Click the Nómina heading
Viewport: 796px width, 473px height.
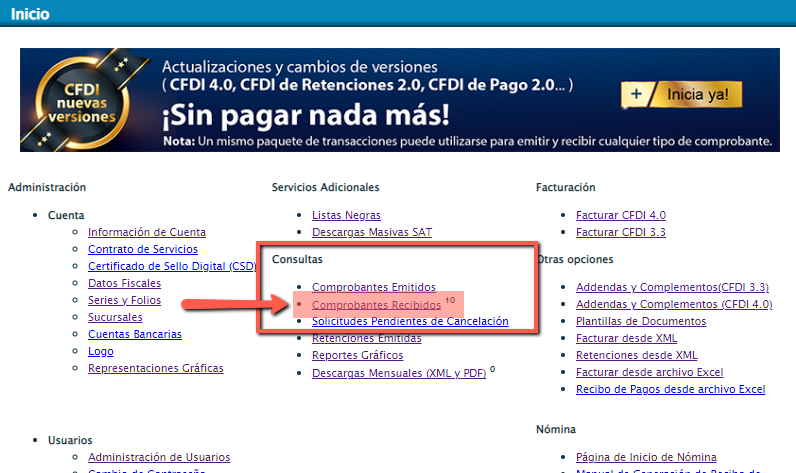click(556, 429)
